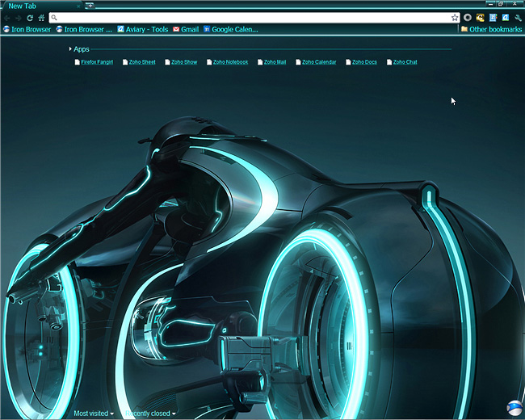Open the Google Calendar bookmark
Image resolution: width=525 pixels, height=420 pixels.
coord(231,29)
